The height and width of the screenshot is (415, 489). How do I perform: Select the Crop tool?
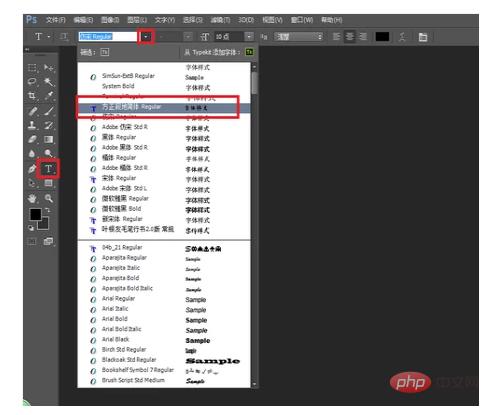click(32, 96)
